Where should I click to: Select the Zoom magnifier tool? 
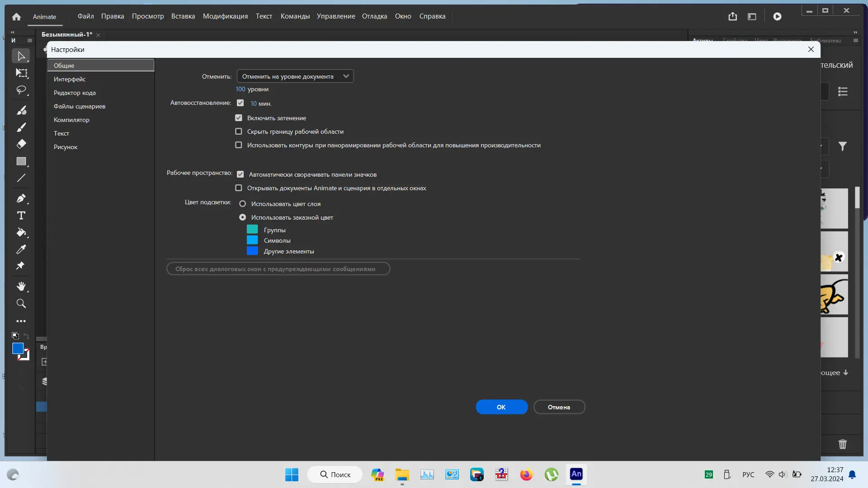(21, 304)
